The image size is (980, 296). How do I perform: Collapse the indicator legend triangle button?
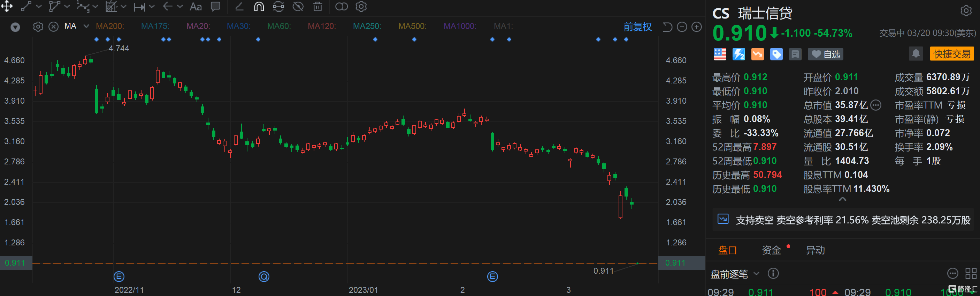pyautogui.click(x=15, y=27)
